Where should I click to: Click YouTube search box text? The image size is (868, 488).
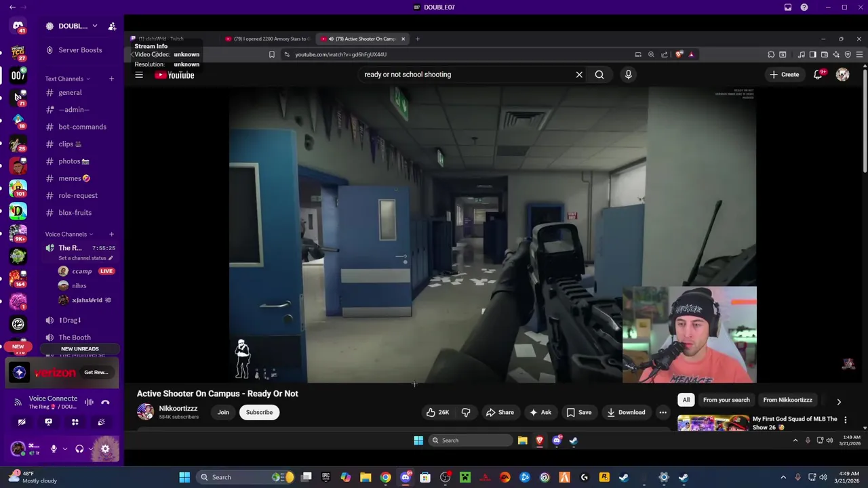[x=407, y=75]
